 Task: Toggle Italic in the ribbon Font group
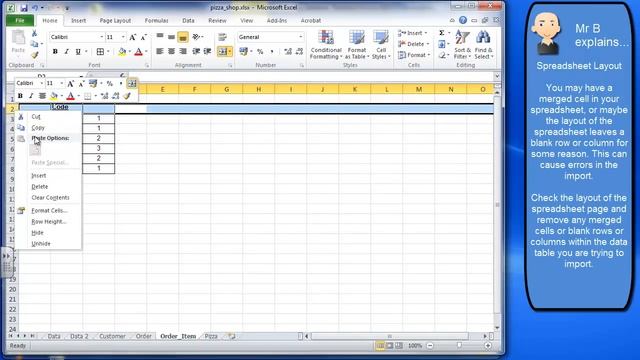point(66,51)
